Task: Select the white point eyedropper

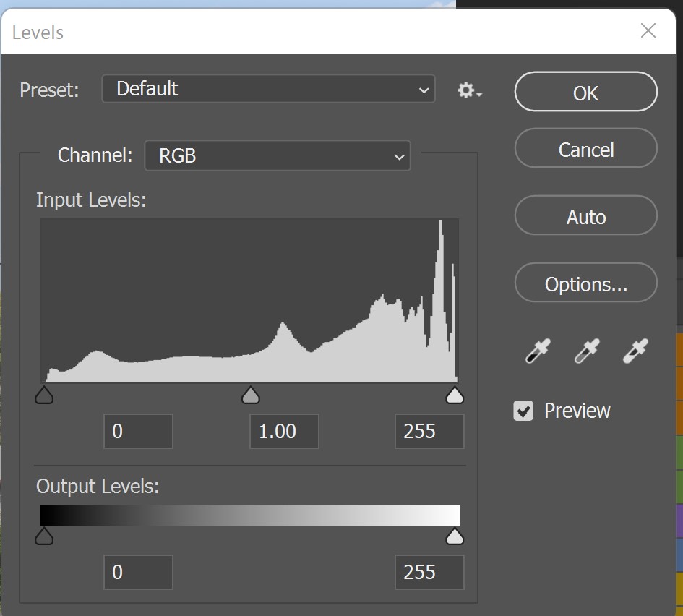Action: coord(635,351)
